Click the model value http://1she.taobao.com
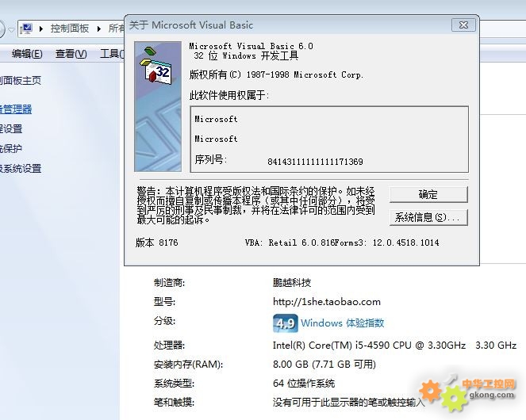The width and height of the screenshot is (526, 420). click(x=327, y=302)
